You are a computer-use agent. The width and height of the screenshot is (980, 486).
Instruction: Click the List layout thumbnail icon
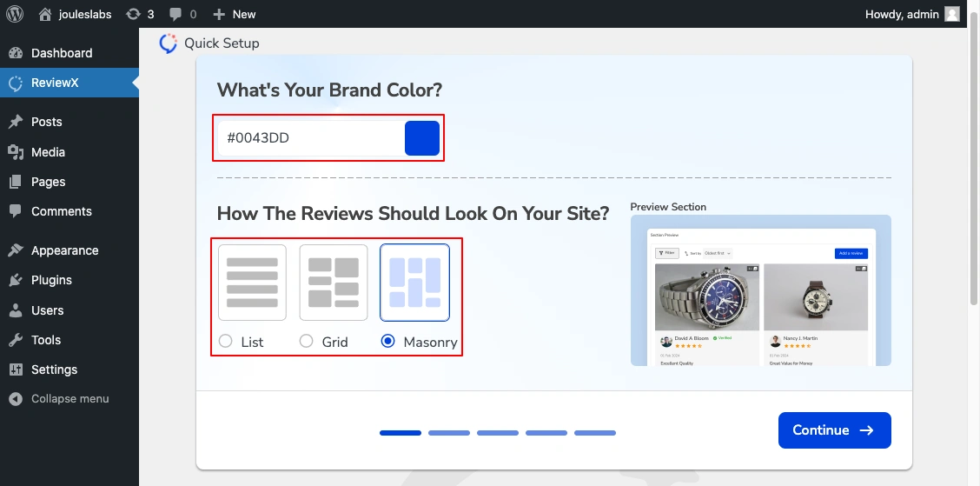click(252, 283)
